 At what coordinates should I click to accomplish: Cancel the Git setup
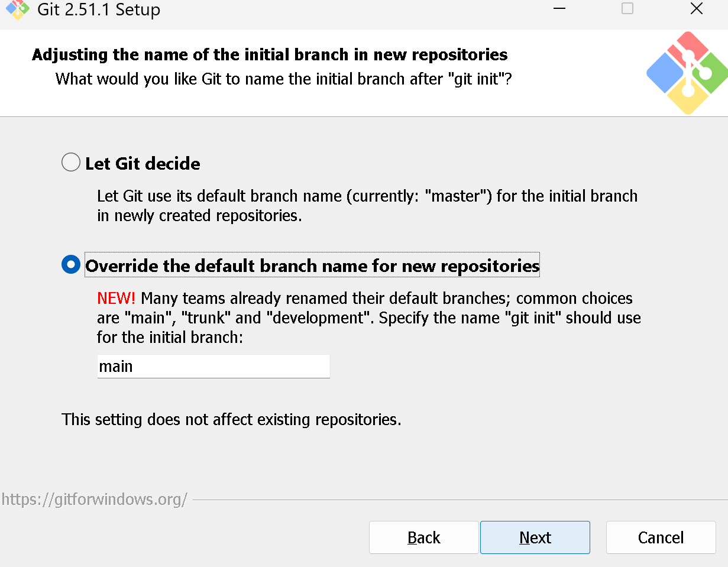tap(661, 537)
